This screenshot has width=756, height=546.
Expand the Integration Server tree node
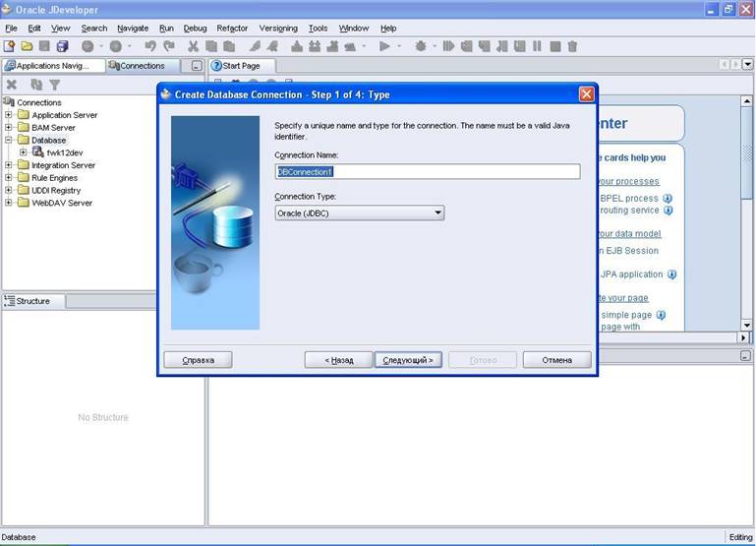pos(8,165)
